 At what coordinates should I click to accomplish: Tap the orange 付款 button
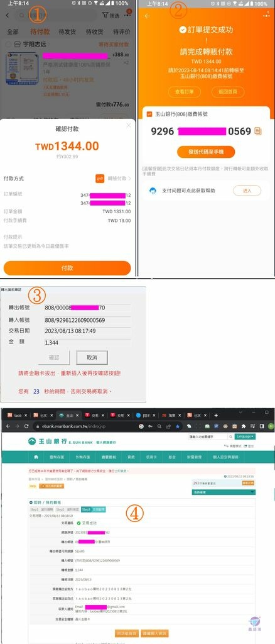coord(67,268)
